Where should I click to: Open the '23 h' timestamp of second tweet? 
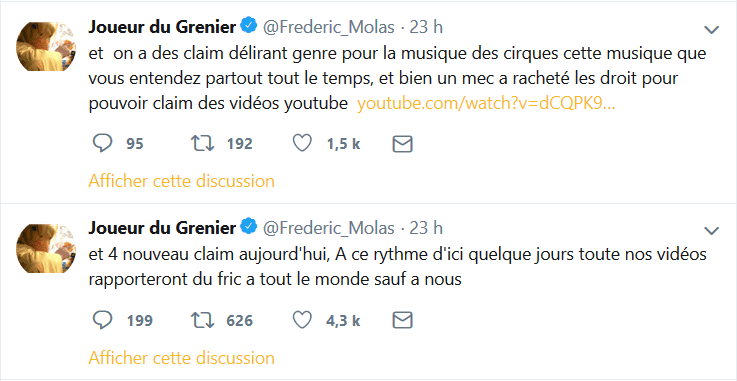tap(426, 228)
